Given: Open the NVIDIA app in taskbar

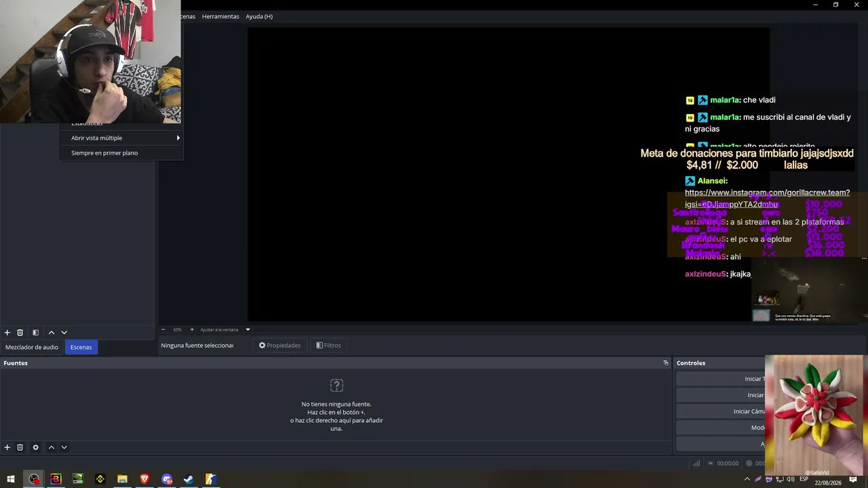Looking at the screenshot, I should pyautogui.click(x=78, y=479).
